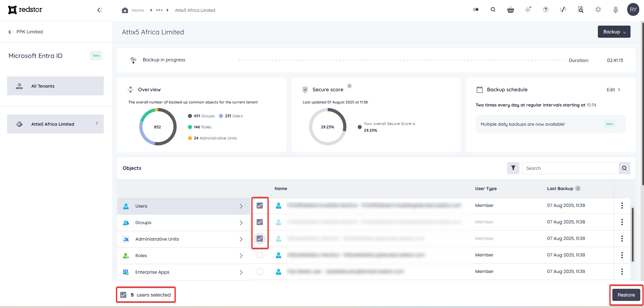Click the Edit chevron arrow
The width and height of the screenshot is (644, 308).
point(619,90)
